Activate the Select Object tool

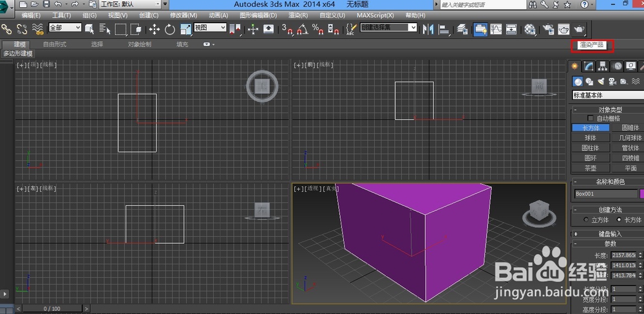tap(90, 29)
